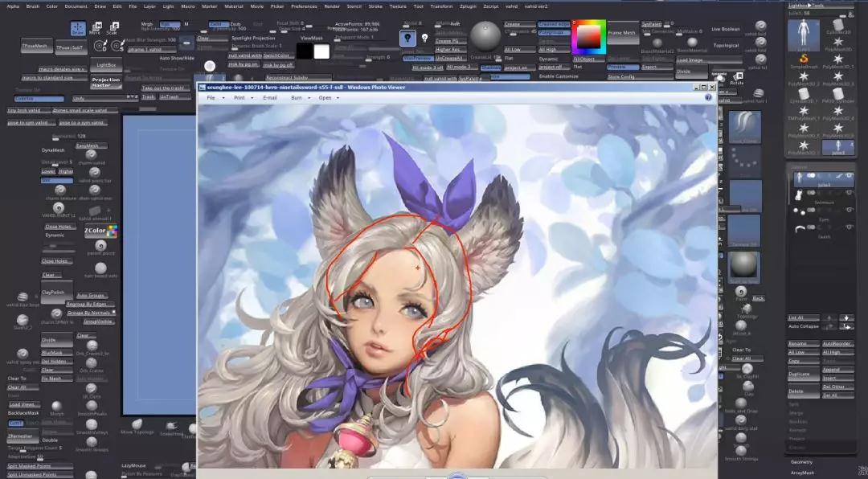Toggle visibility eye of juliet3 subtool
Screen dimensions: 868x479
coord(850,176)
